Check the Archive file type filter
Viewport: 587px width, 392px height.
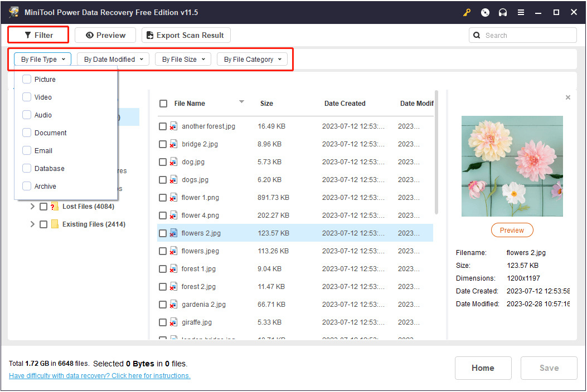[x=27, y=187]
